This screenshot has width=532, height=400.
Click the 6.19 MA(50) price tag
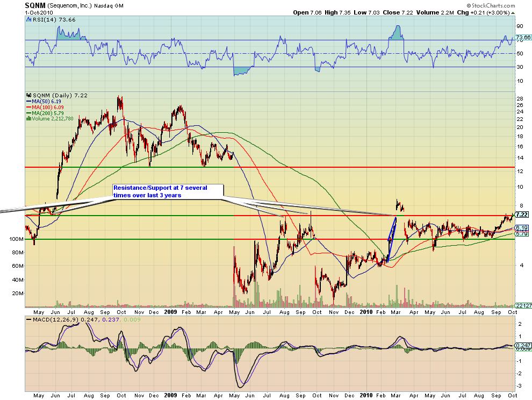point(522,228)
